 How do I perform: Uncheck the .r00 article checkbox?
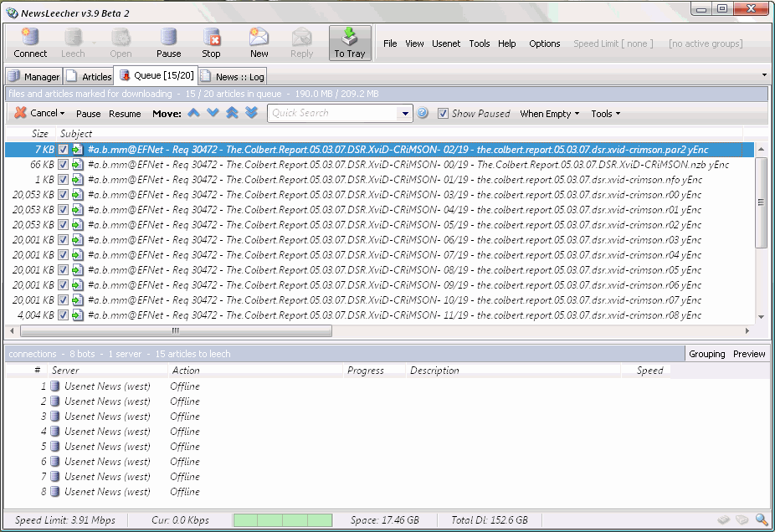click(x=64, y=195)
